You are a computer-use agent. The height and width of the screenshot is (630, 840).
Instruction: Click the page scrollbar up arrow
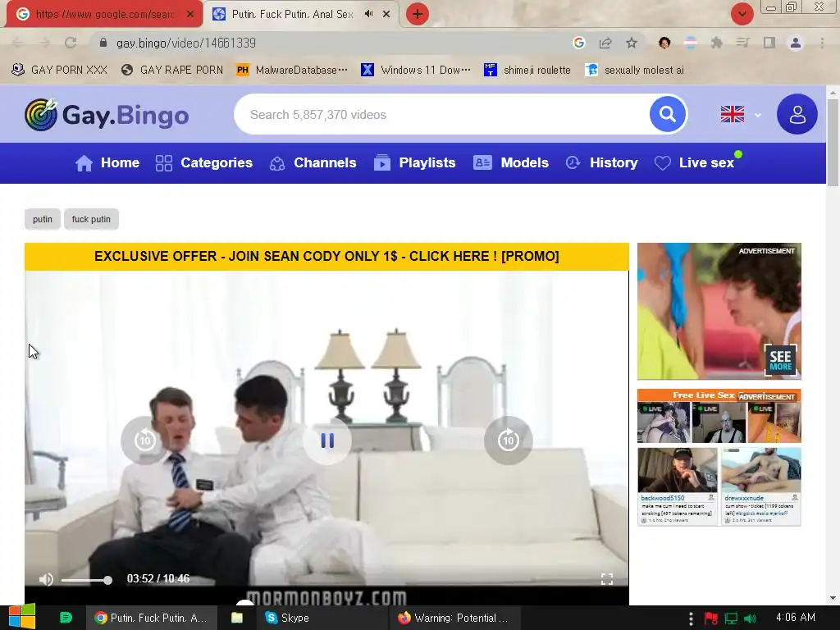(x=833, y=92)
